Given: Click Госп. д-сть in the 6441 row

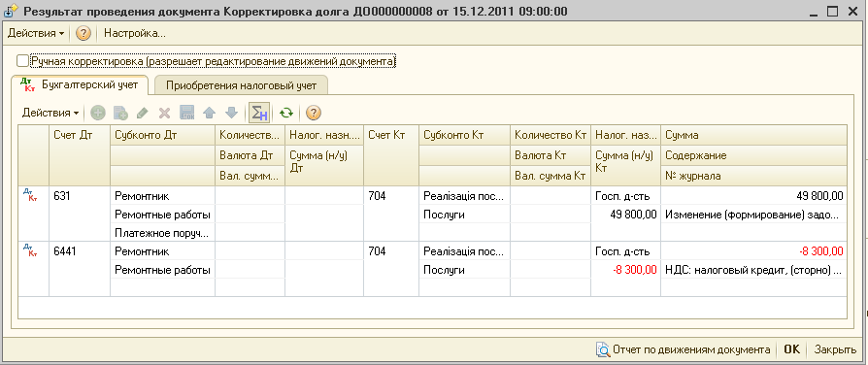Looking at the screenshot, I should 625,250.
